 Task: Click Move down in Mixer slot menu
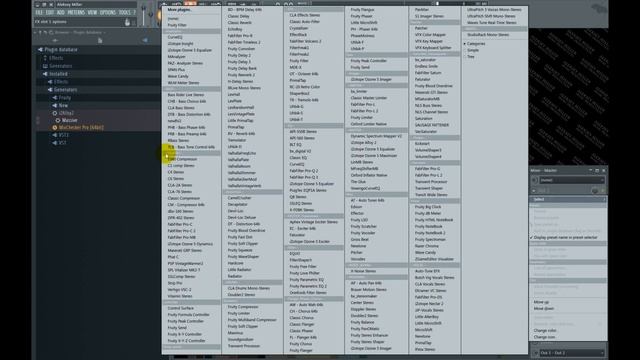[x=544, y=309]
